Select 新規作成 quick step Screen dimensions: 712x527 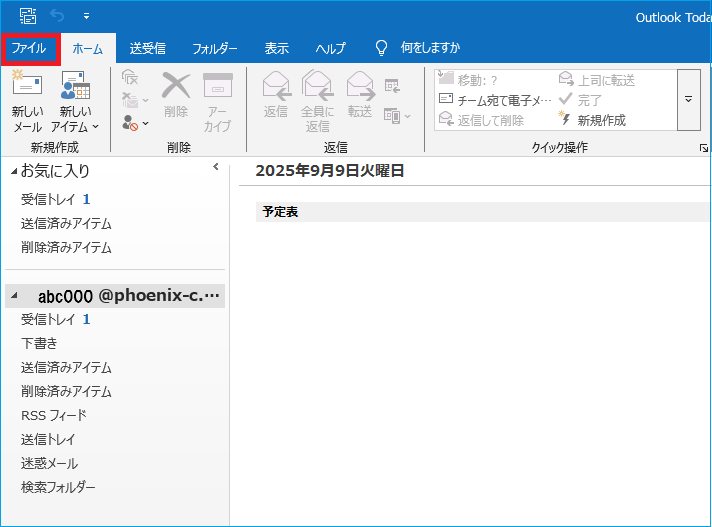coord(601,120)
